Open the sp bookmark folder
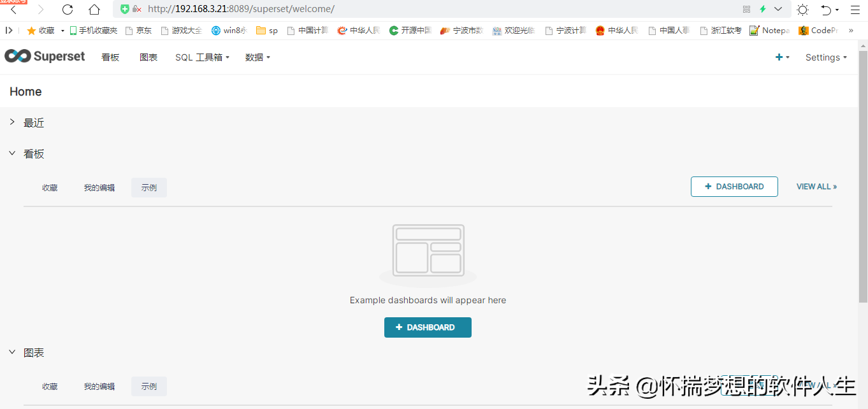This screenshot has width=868, height=409. click(267, 30)
